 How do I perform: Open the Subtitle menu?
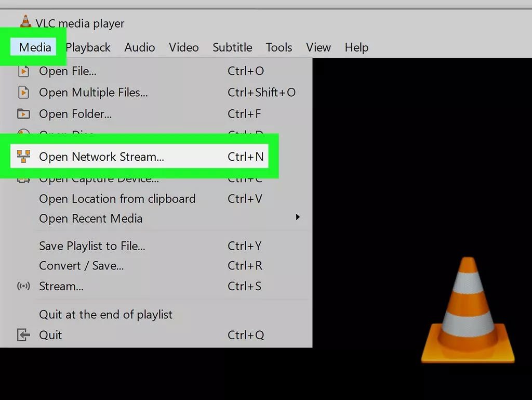tap(232, 47)
